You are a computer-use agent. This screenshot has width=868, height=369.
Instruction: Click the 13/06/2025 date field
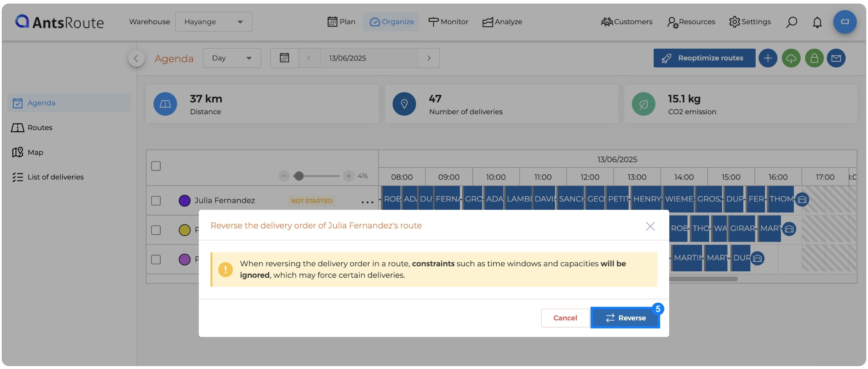point(369,58)
